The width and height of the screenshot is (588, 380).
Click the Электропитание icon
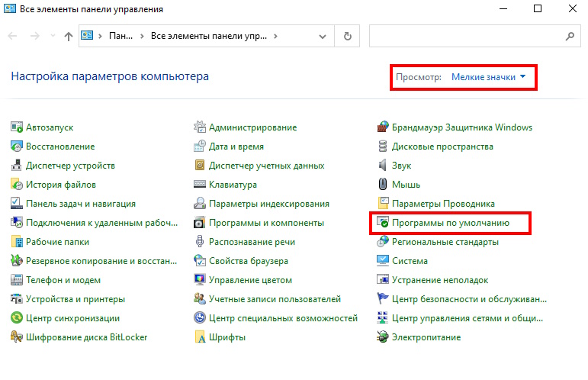click(383, 337)
